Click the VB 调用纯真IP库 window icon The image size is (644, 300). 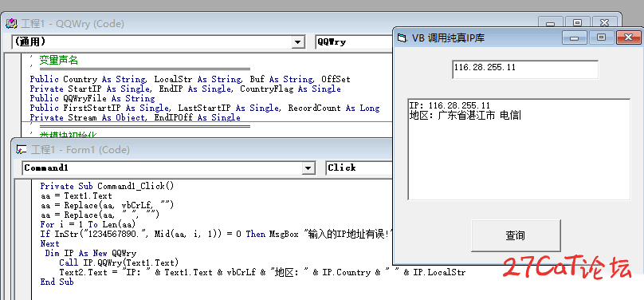coord(402,38)
